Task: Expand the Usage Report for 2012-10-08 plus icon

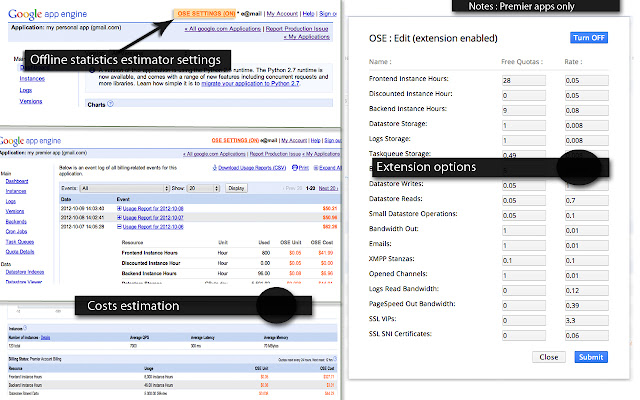Action: coord(119,208)
